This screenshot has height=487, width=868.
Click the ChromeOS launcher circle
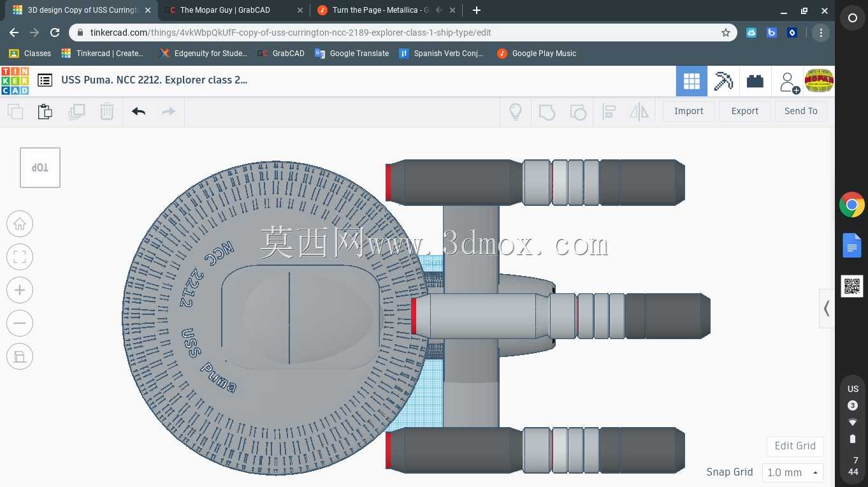[853, 18]
